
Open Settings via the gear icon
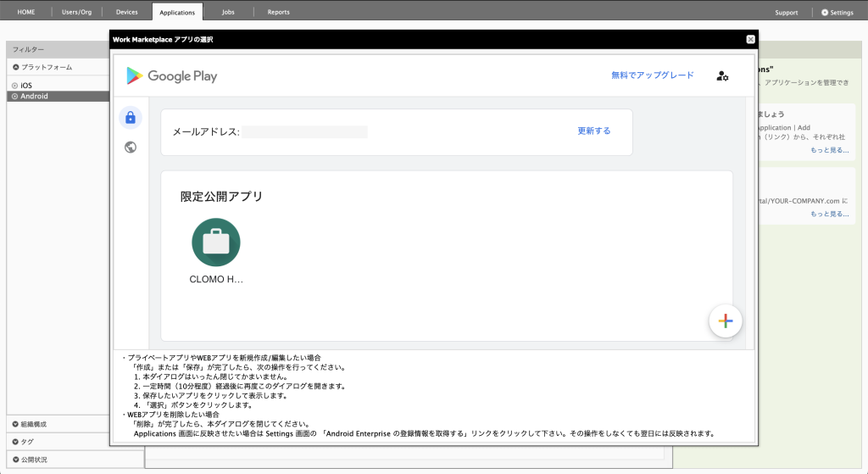[825, 13]
